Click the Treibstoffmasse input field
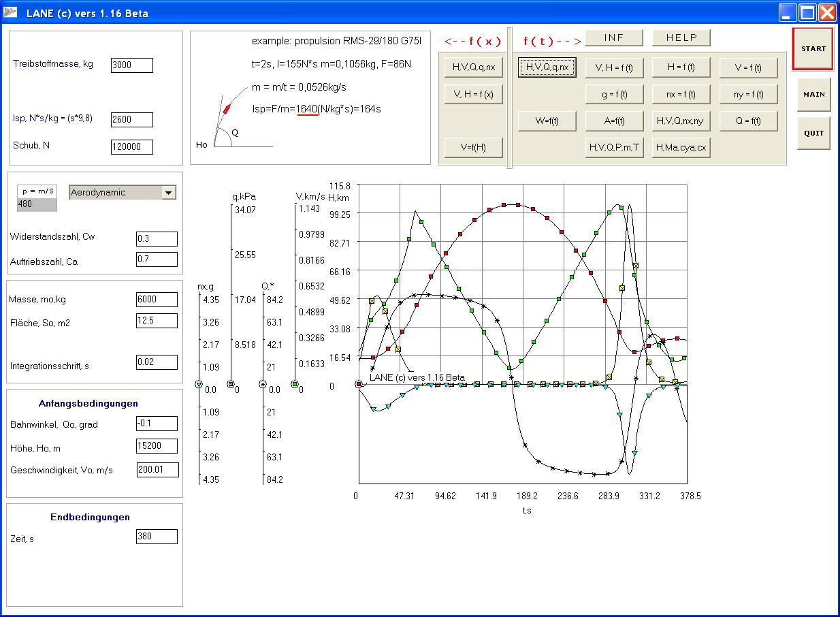This screenshot has width=840, height=617. [132, 65]
